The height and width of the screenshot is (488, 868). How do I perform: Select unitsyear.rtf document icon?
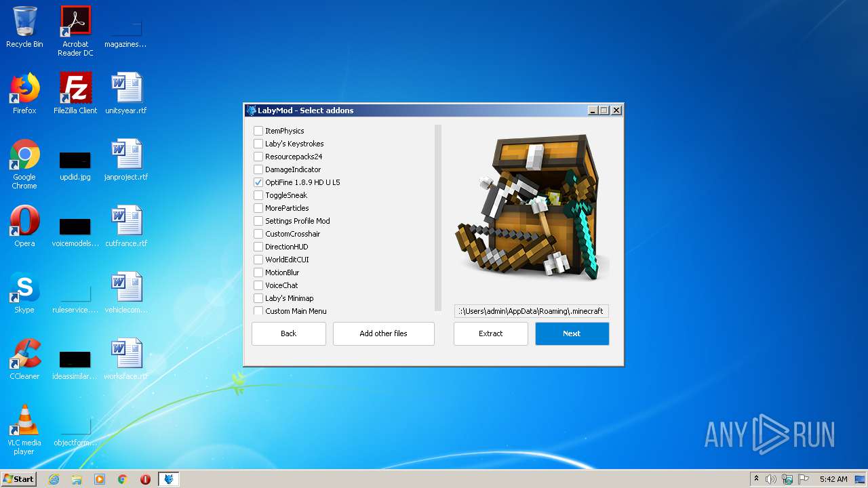126,94
